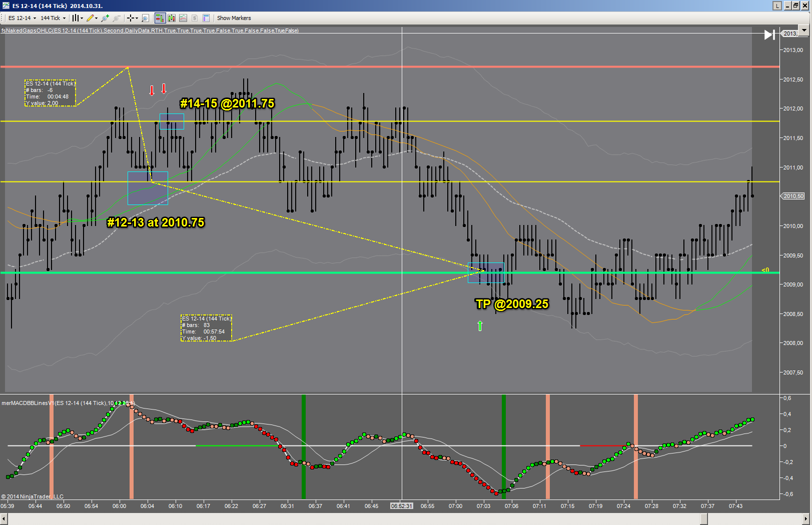Toggle the highlighted Chart Trader toolbar button
Screen dimensions: 812x525
pos(160,18)
